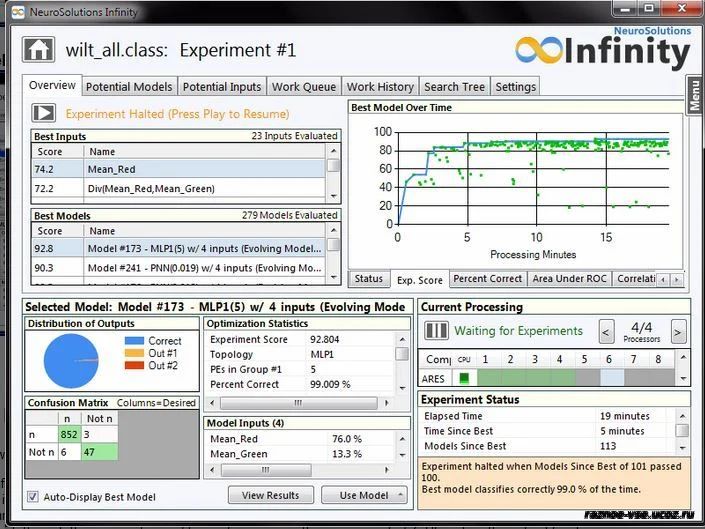Show the Percent Correct chart tab
This screenshot has height=529, width=705.
tap(488, 279)
